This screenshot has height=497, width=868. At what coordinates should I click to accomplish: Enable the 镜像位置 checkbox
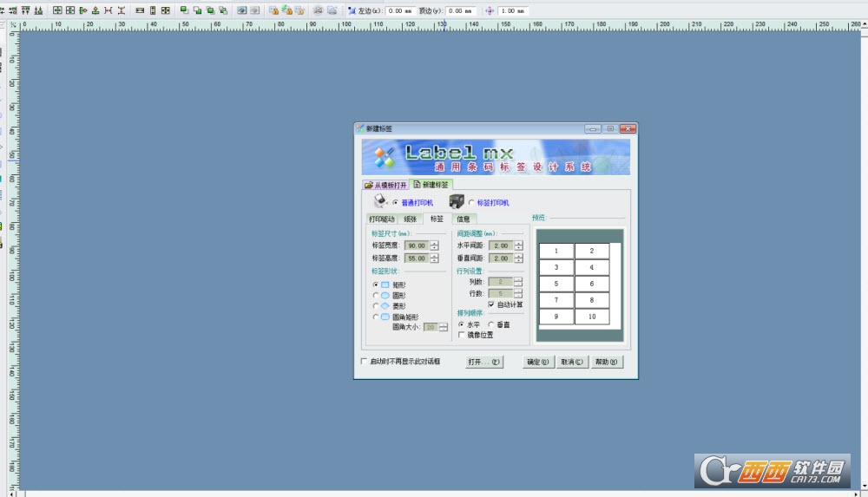461,335
